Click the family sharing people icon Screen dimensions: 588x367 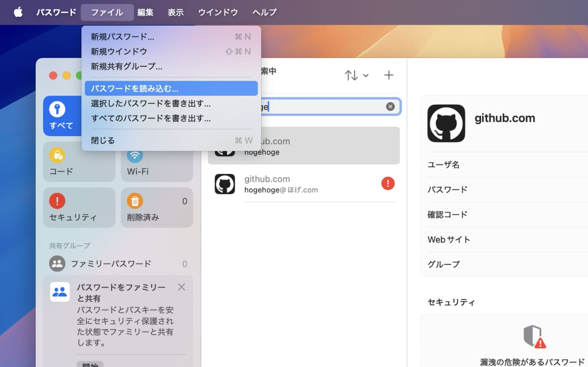click(60, 292)
